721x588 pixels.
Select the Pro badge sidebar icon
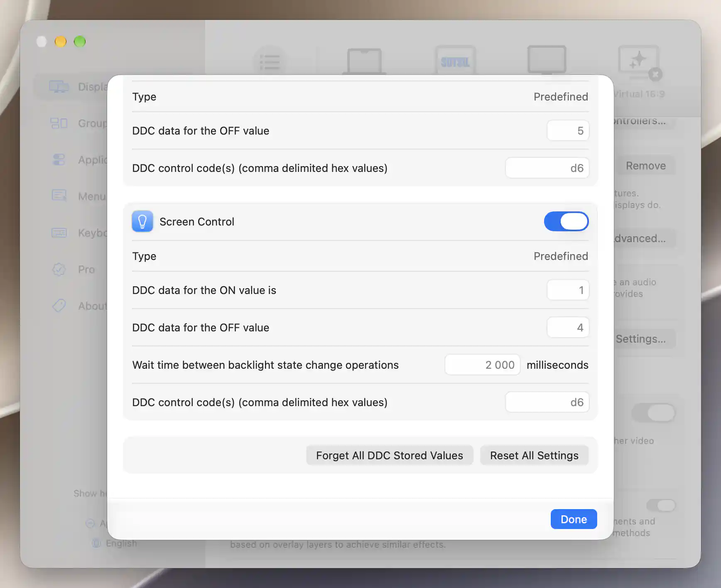click(59, 269)
